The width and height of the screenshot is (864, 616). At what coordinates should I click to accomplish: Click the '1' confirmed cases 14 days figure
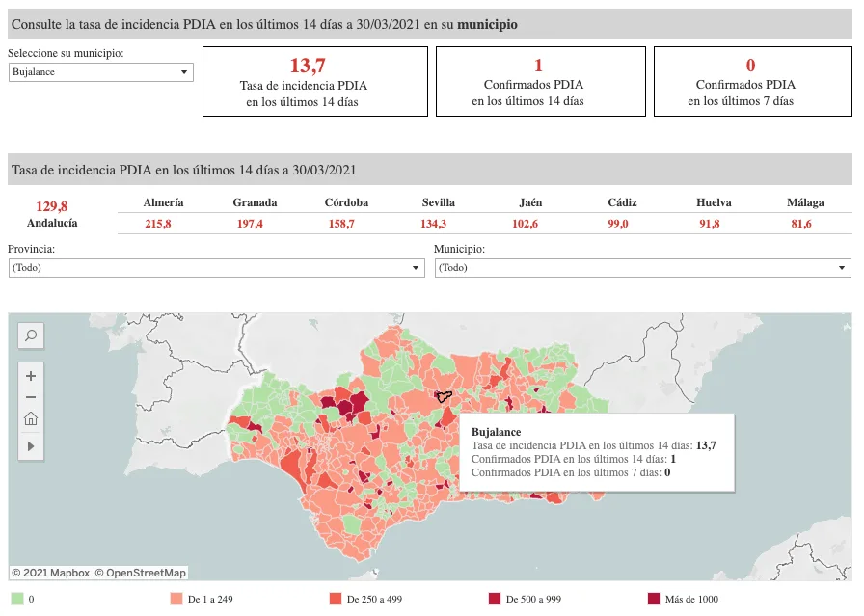coord(538,66)
